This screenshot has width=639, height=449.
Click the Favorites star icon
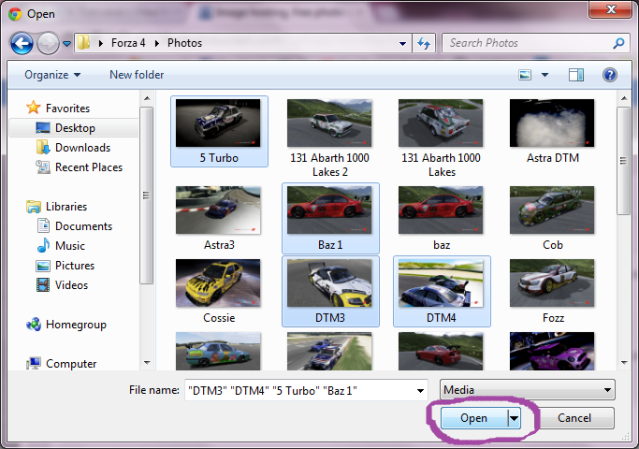click(x=33, y=108)
